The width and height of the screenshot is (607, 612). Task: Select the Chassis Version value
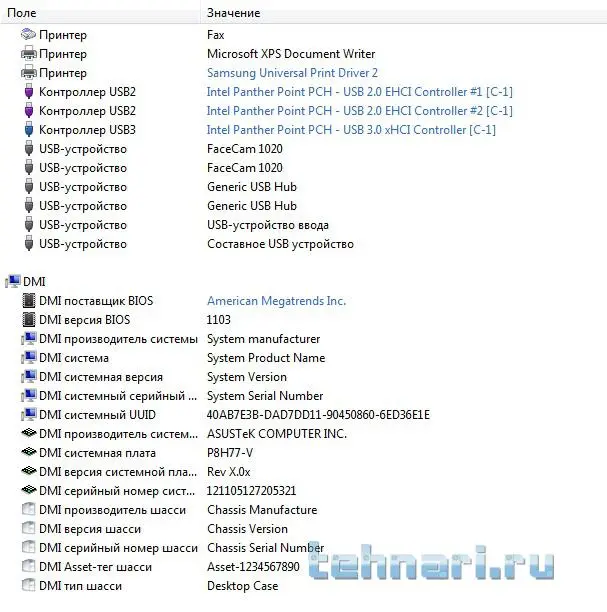(x=247, y=529)
